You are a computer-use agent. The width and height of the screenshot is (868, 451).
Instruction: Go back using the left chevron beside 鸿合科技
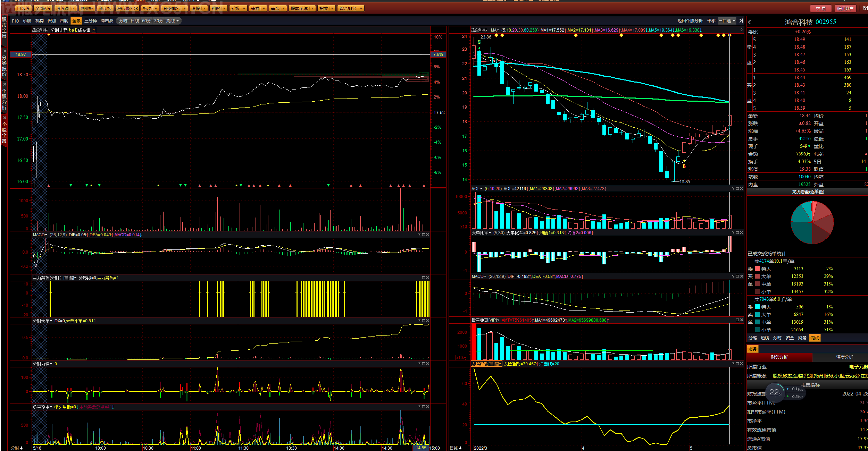point(750,22)
